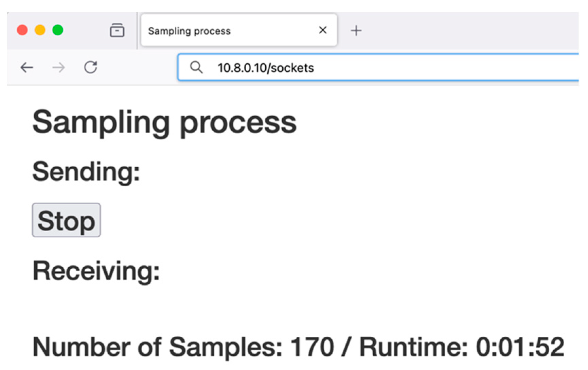Click the Sending: label
Image resolution: width=588 pixels, height=370 pixels.
[86, 172]
